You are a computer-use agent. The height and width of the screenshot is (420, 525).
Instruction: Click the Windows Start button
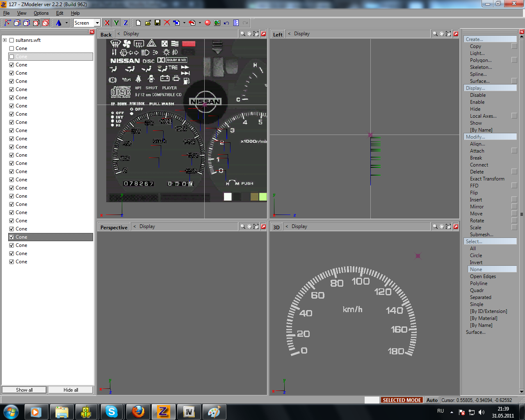[x=11, y=411]
